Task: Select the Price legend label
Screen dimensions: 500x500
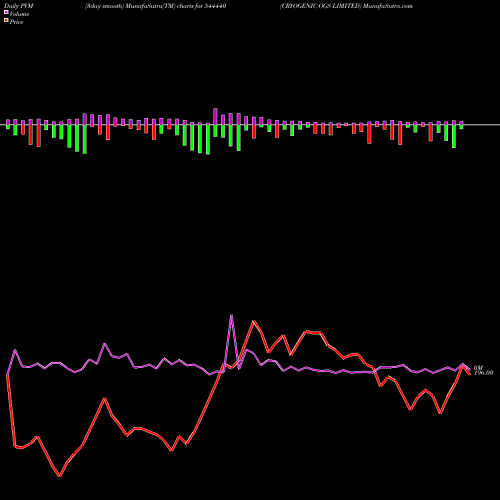Action: coord(17,22)
